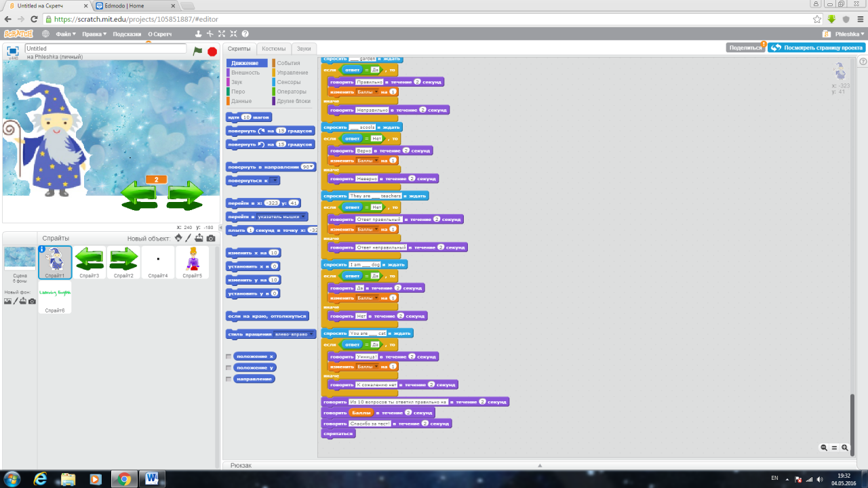Open the info button on Спрайт1
868x488 pixels.
pyautogui.click(x=42, y=249)
